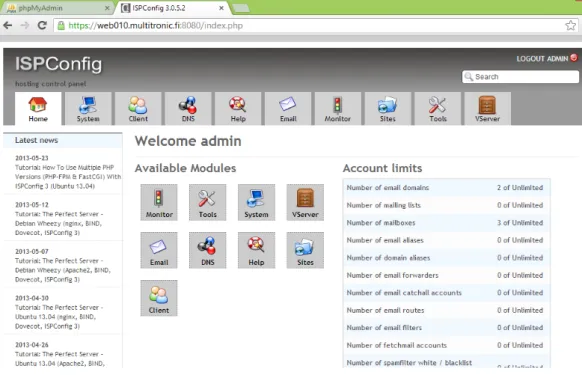Image resolution: width=582 pixels, height=375 pixels.
Task: Click into the Search input field
Action: 520,77
